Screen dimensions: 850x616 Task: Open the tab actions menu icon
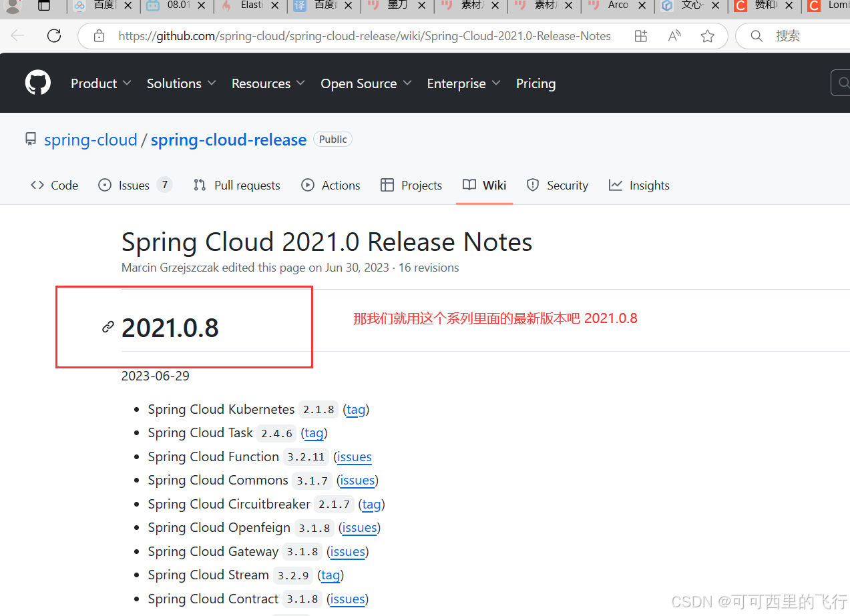(x=44, y=6)
